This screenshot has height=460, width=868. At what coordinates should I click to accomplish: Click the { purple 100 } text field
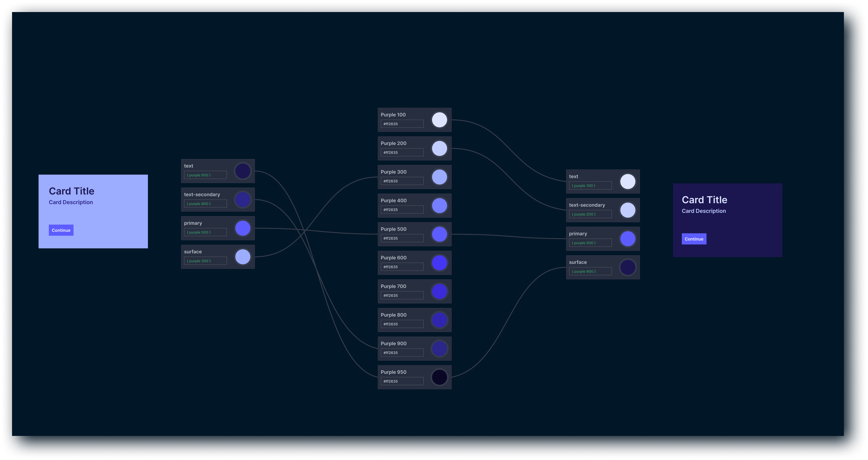pyautogui.click(x=590, y=185)
